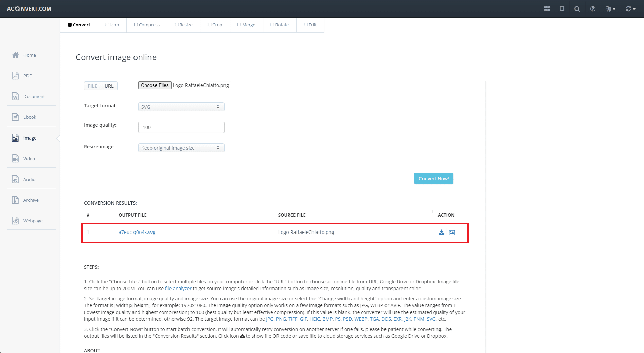Select the URL source toggle
Image resolution: width=644 pixels, height=353 pixels.
(109, 86)
